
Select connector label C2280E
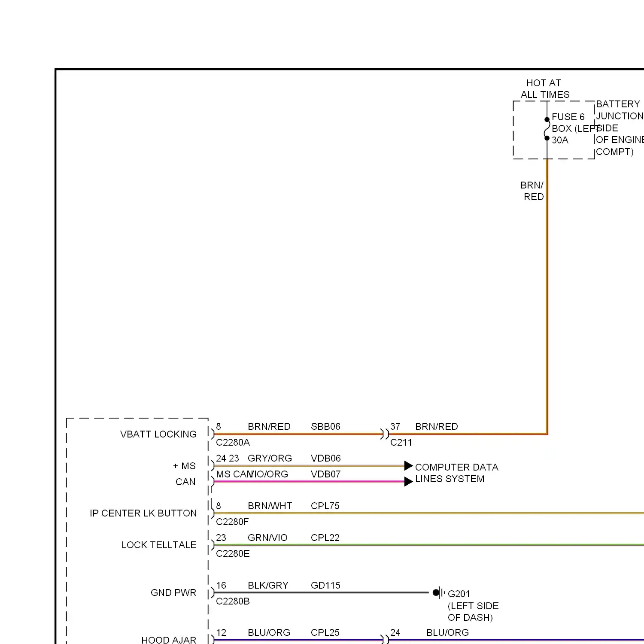point(233,553)
